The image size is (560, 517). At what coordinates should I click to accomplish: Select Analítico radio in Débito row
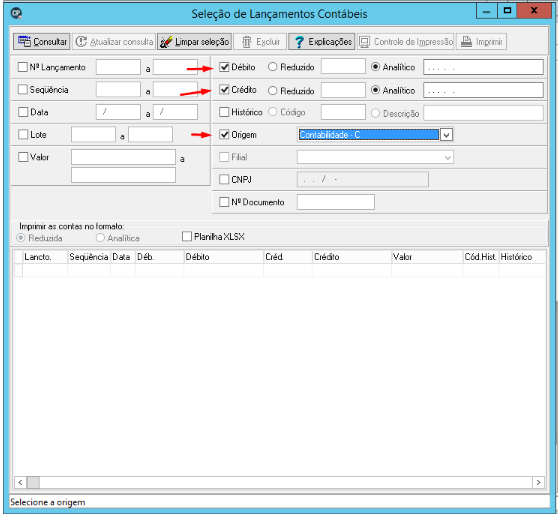click(375, 67)
